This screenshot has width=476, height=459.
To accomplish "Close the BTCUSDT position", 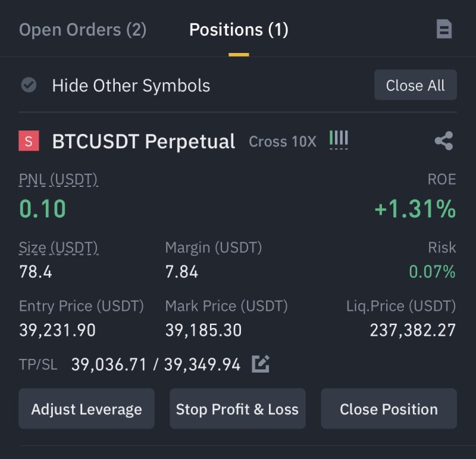I will pyautogui.click(x=389, y=408).
